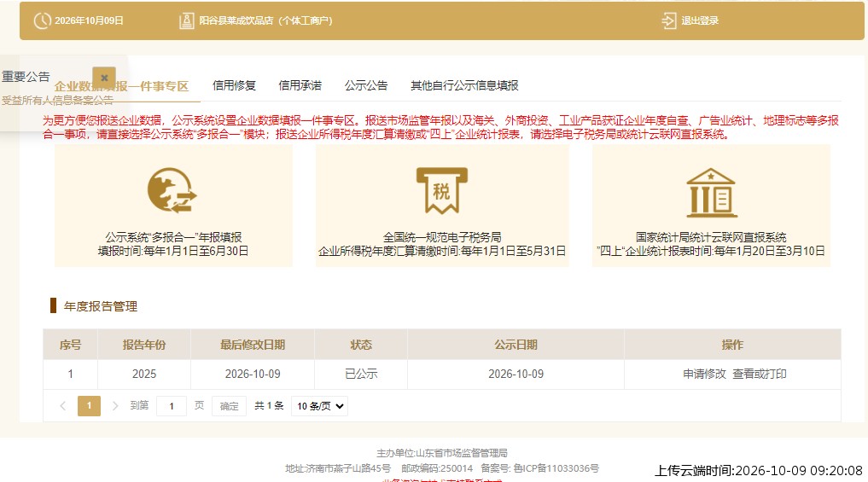Open 受益所有人信息备案公告 announcement link

click(57, 100)
